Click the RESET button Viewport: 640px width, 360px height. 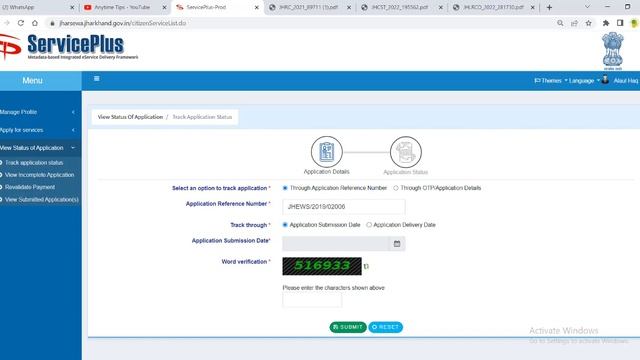tap(386, 327)
